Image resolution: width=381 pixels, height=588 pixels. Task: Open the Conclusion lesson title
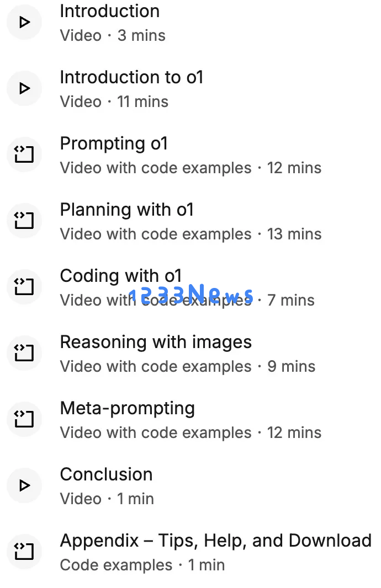pyautogui.click(x=106, y=474)
